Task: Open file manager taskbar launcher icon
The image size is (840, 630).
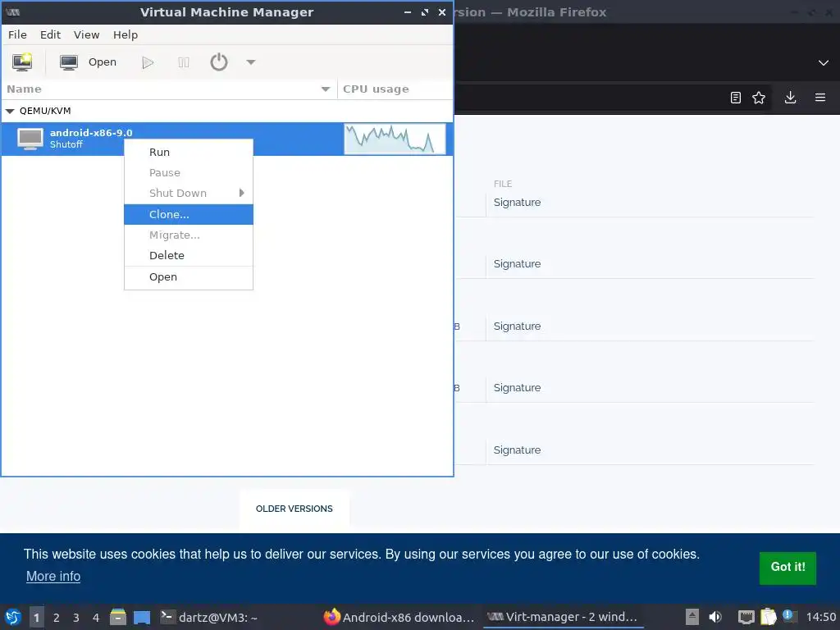Action: [118, 617]
